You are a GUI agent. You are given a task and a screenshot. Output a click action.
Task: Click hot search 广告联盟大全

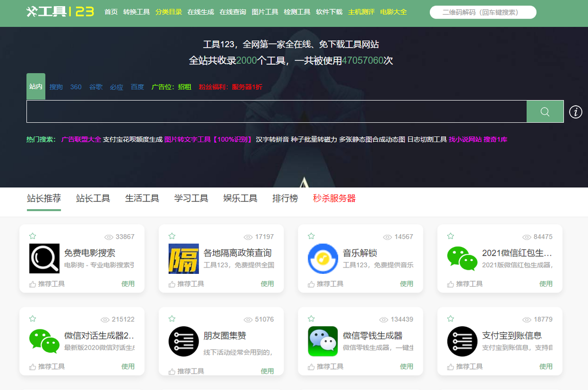coord(81,140)
